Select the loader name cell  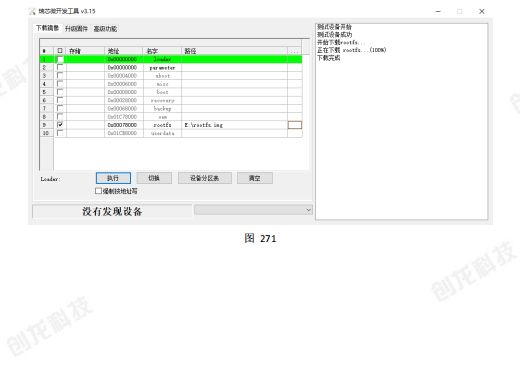pyautogui.click(x=162, y=59)
